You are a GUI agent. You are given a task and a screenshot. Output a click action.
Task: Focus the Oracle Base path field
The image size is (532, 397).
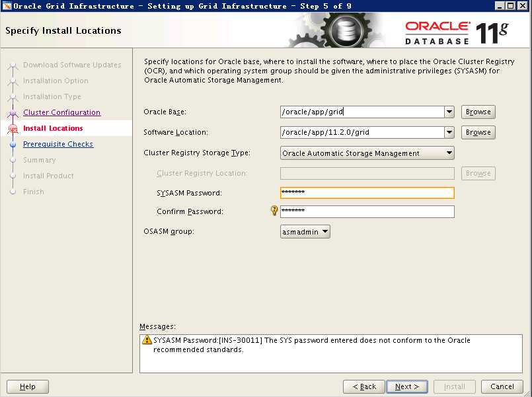(362, 112)
